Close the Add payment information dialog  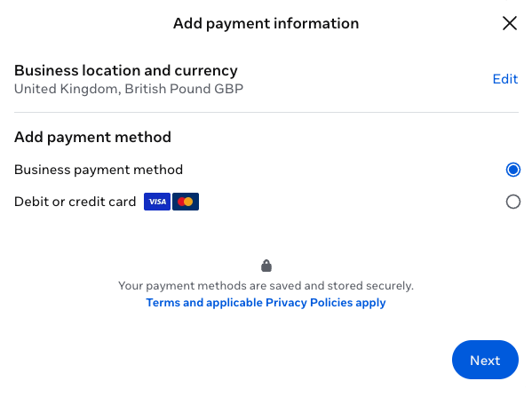509,23
